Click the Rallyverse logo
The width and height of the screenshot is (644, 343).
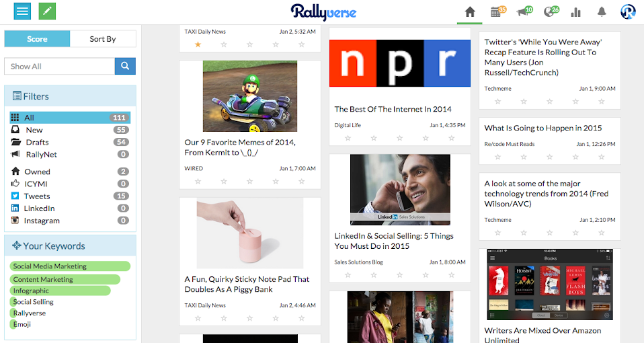[x=323, y=12]
